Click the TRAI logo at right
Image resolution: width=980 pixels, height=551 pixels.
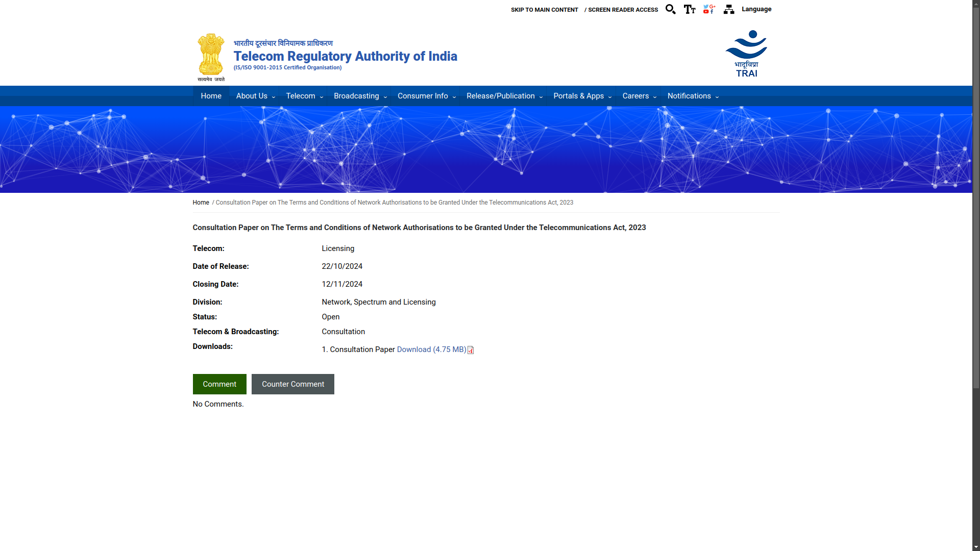pos(746,54)
